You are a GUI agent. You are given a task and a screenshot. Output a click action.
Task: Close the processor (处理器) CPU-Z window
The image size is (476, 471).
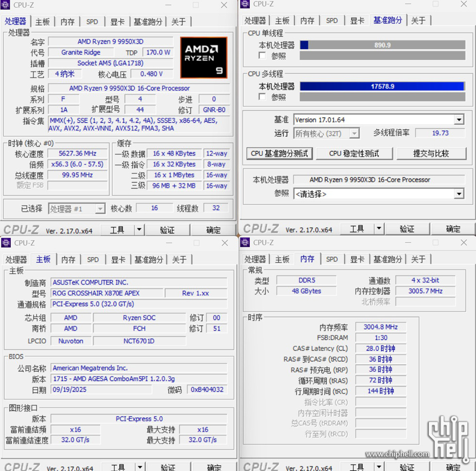point(224,5)
